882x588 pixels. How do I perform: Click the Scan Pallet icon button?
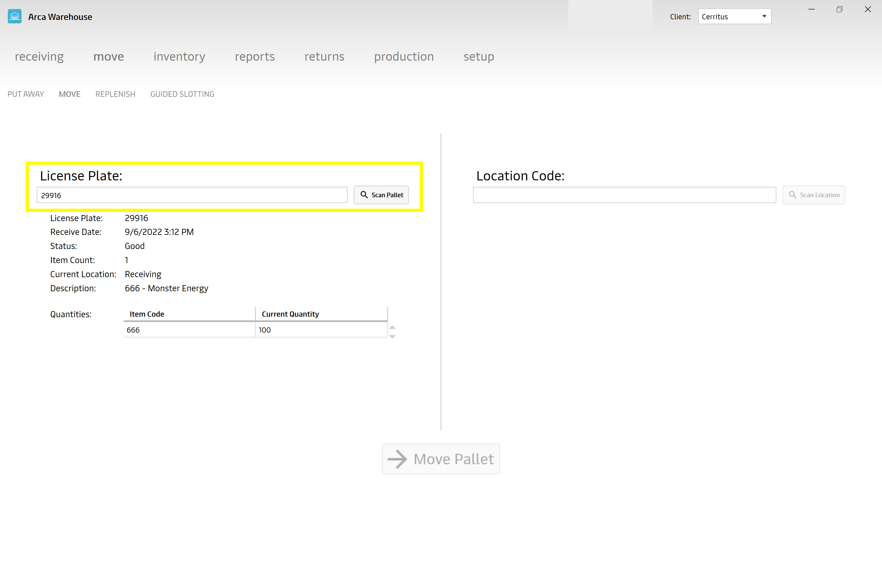tap(364, 195)
